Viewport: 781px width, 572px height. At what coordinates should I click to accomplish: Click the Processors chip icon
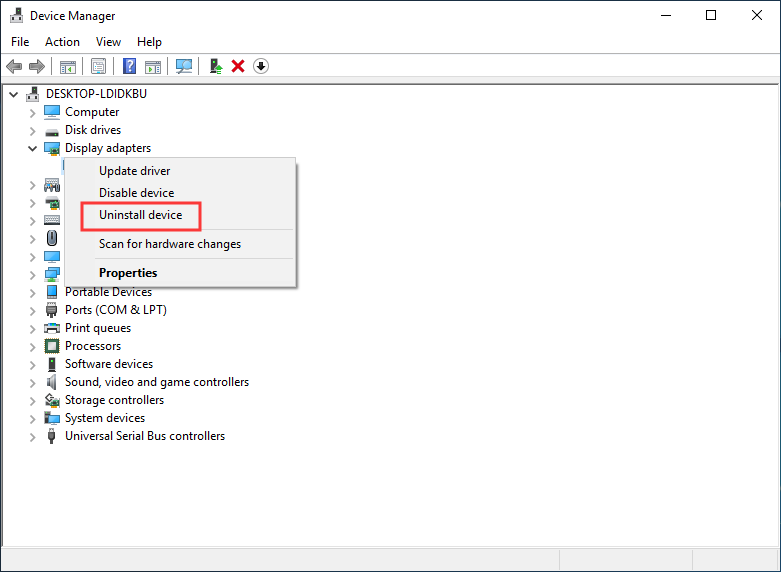pos(52,346)
